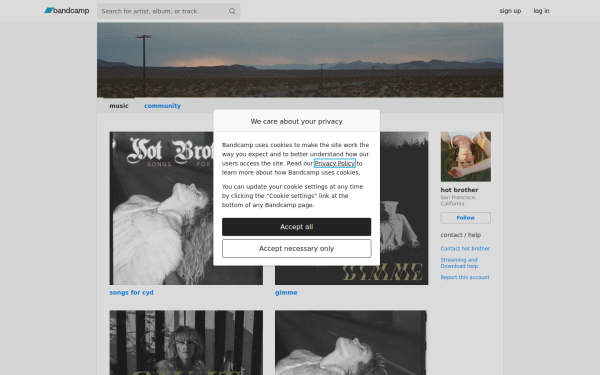Viewport: 600px width, 375px height.
Task: Click the gimme title link
Action: click(286, 292)
